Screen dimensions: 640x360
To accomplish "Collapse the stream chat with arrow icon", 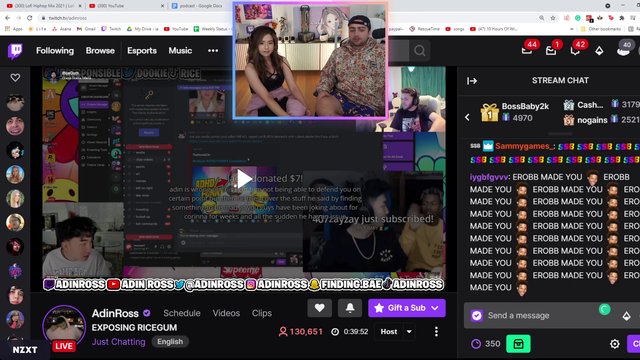I will pos(472,81).
